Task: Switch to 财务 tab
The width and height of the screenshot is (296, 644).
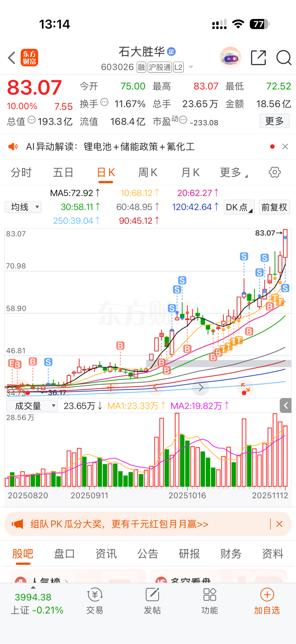Action: [231, 554]
